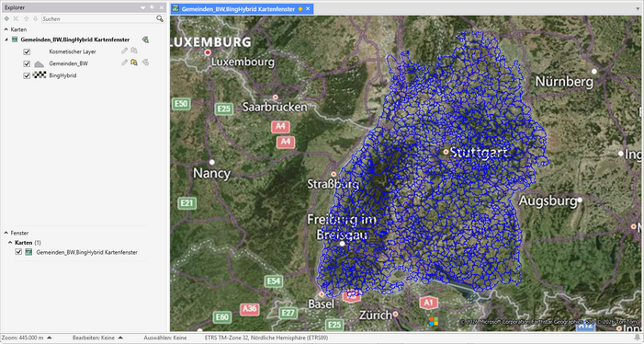Click the Microsoft logo on the map
Screen dimensions: 644x344
click(x=434, y=321)
